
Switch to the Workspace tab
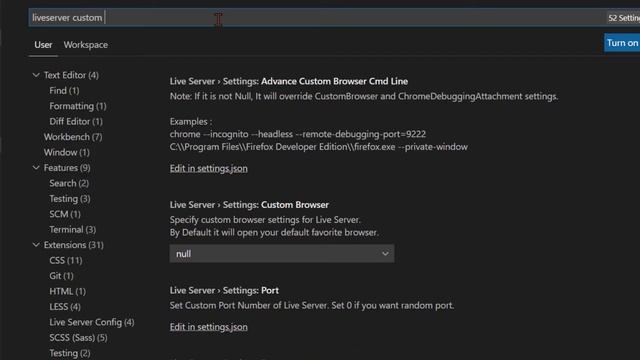coord(86,45)
